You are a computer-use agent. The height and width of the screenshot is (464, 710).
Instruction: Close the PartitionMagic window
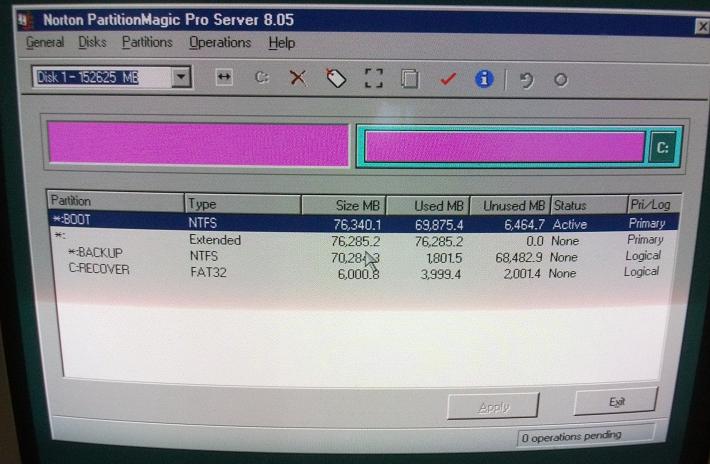click(702, 27)
